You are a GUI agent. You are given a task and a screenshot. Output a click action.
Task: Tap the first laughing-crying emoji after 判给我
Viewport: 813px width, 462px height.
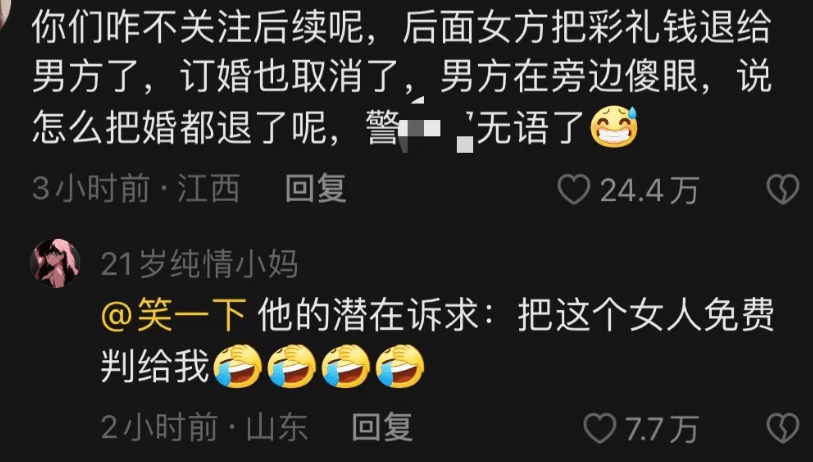(x=238, y=366)
